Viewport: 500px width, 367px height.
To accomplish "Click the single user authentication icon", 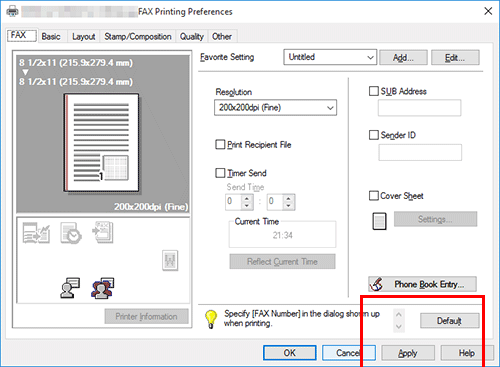I will click(70, 288).
